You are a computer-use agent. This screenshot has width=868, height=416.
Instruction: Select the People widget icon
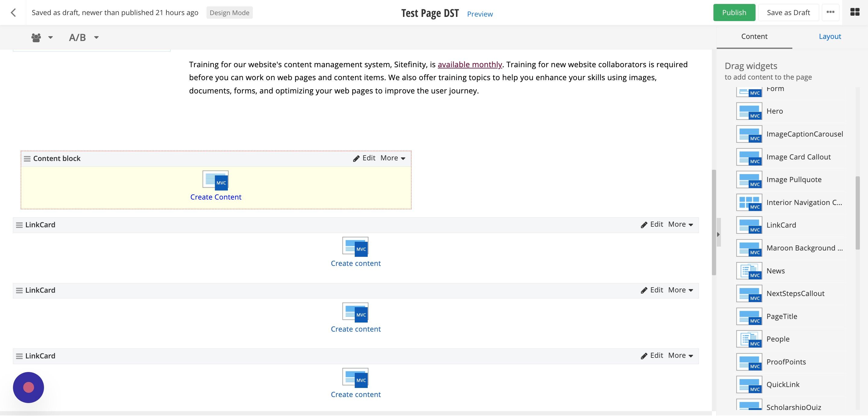pos(749,339)
